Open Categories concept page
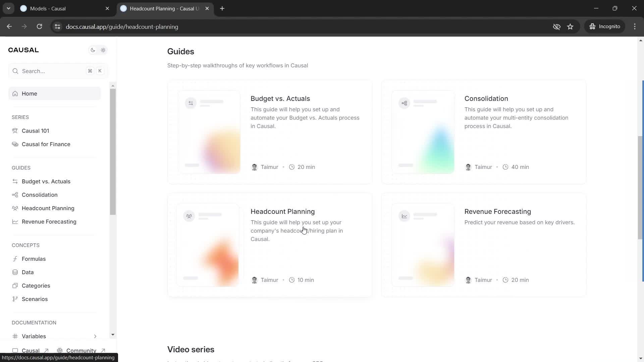The image size is (644, 362). pyautogui.click(x=36, y=286)
